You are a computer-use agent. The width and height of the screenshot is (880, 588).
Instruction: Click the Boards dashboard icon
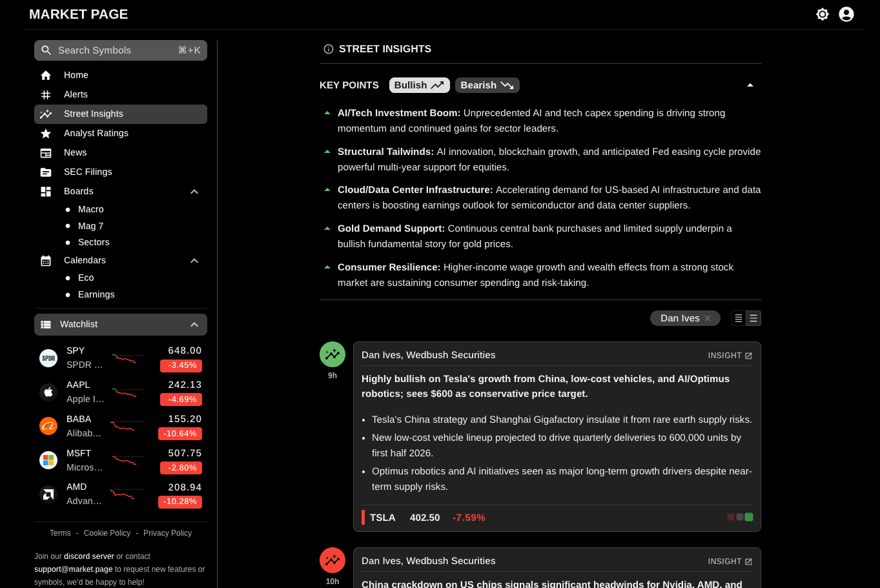coord(46,192)
